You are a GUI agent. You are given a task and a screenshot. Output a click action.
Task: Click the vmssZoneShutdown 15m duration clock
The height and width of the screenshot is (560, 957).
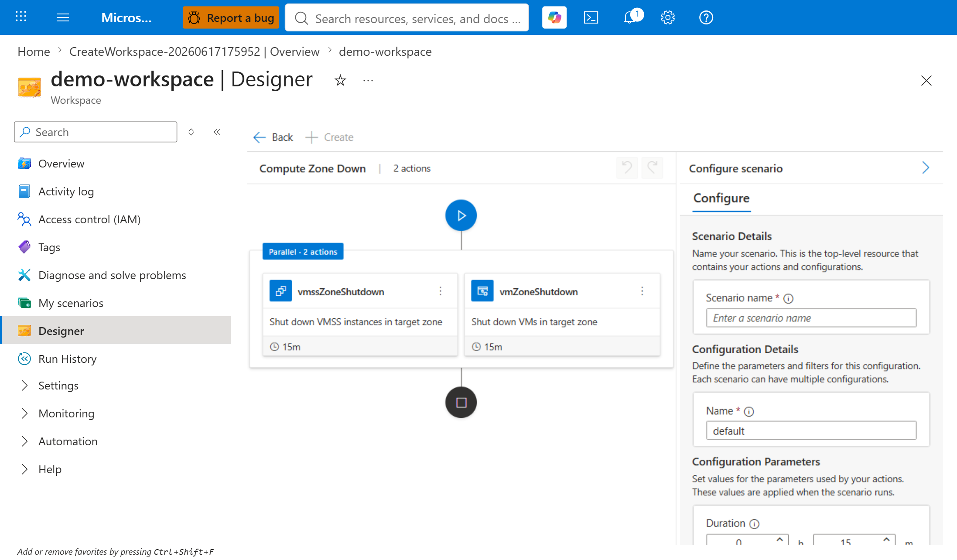274,347
